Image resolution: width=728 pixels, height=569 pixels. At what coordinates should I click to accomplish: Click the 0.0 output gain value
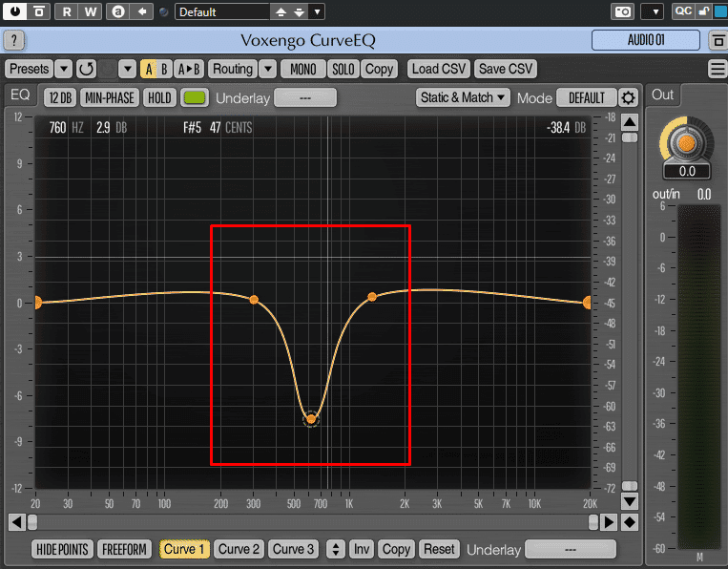[687, 172]
